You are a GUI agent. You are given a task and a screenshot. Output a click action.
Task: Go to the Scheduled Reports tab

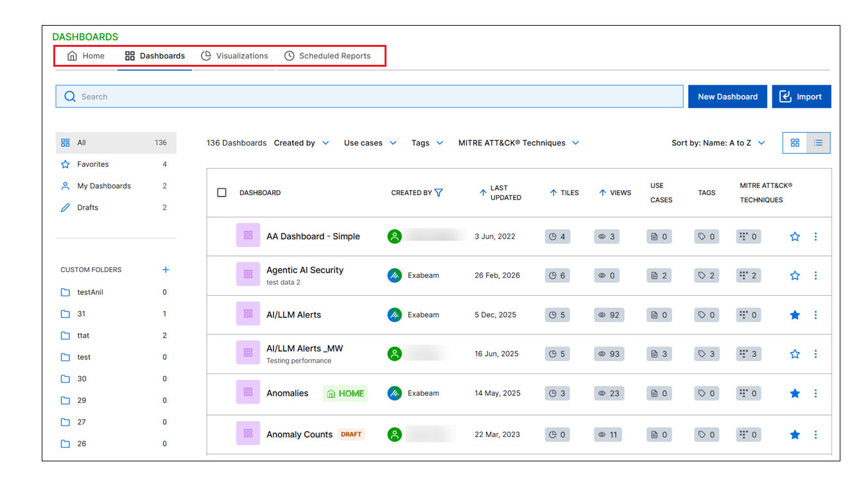[327, 56]
